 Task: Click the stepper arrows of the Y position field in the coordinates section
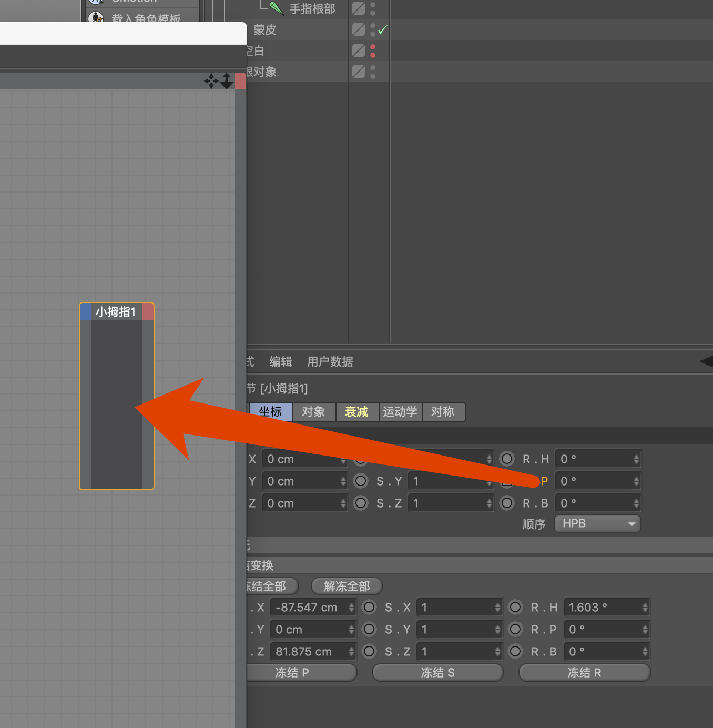(x=343, y=481)
